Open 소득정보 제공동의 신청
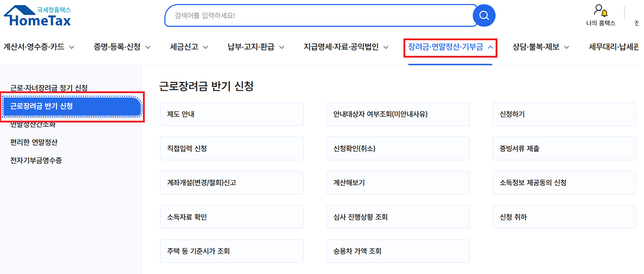The width and height of the screenshot is (644, 274). 564,183
